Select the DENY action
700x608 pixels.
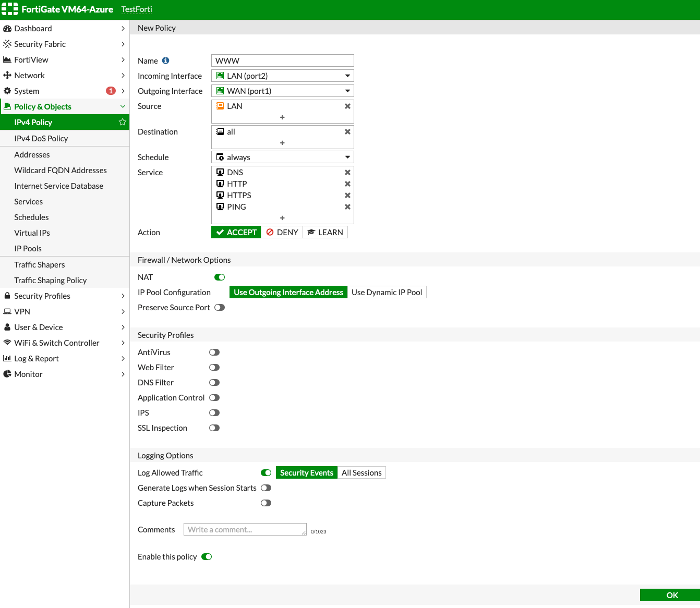[282, 232]
